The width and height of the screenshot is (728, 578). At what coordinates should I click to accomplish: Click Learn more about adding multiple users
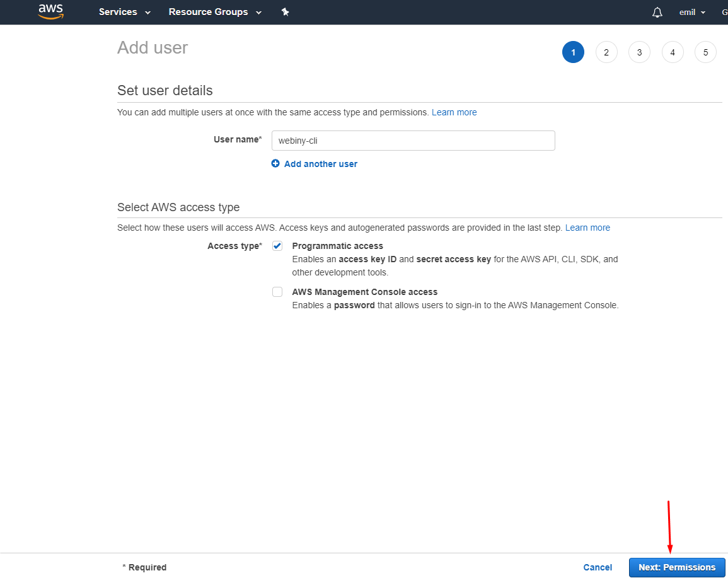[454, 112]
